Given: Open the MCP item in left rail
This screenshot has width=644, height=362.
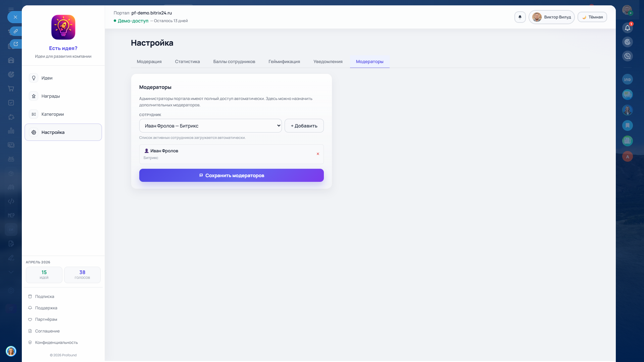Looking at the screenshot, I should 11,215.
